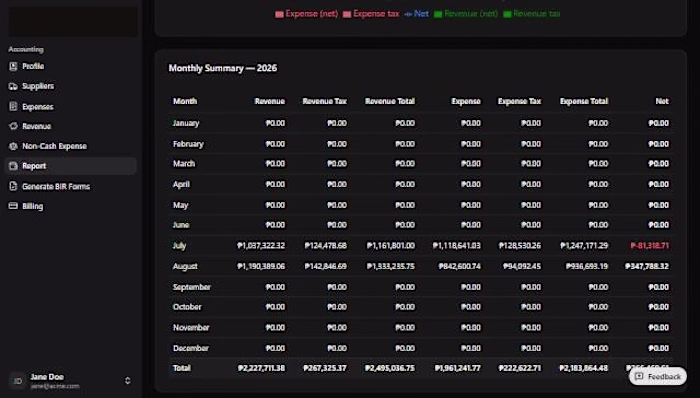Image resolution: width=700 pixels, height=398 pixels.
Task: Click the Billing card icon
Action: 13,206
